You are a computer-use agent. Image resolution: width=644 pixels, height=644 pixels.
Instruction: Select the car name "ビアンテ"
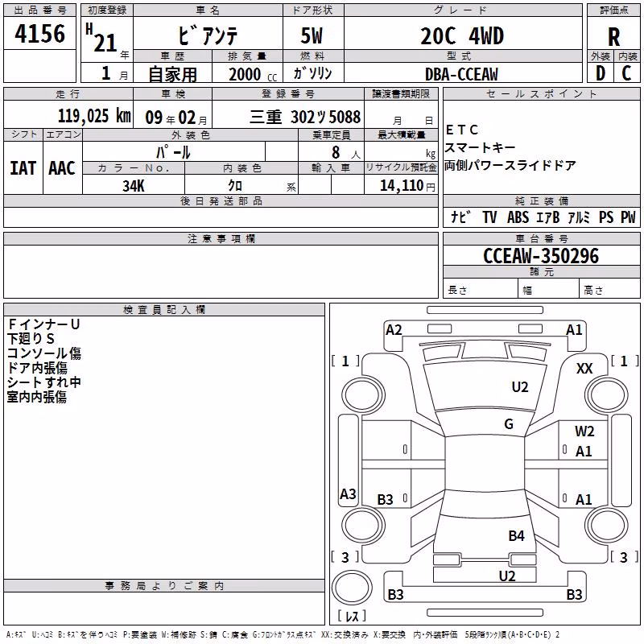pos(208,35)
